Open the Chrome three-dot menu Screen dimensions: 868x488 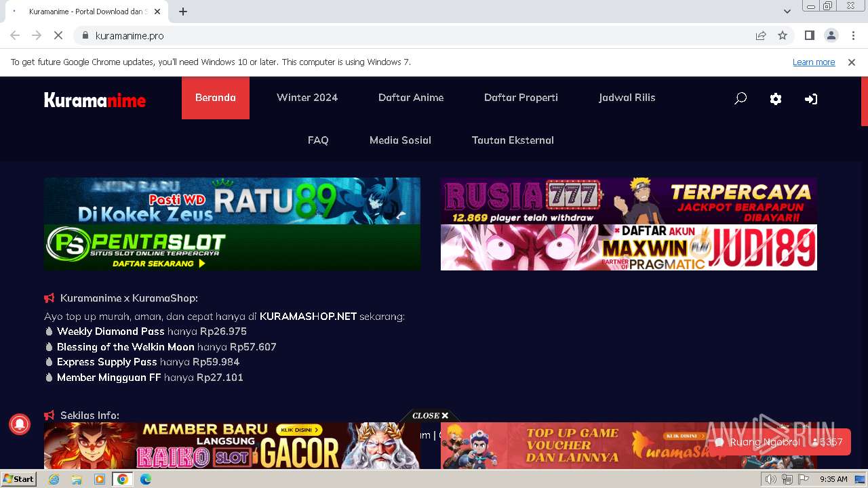853,35
